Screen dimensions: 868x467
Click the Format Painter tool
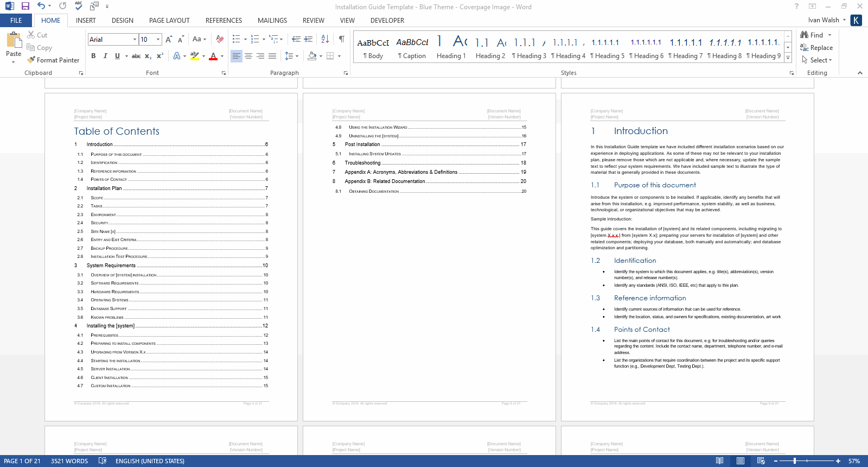pyautogui.click(x=53, y=60)
